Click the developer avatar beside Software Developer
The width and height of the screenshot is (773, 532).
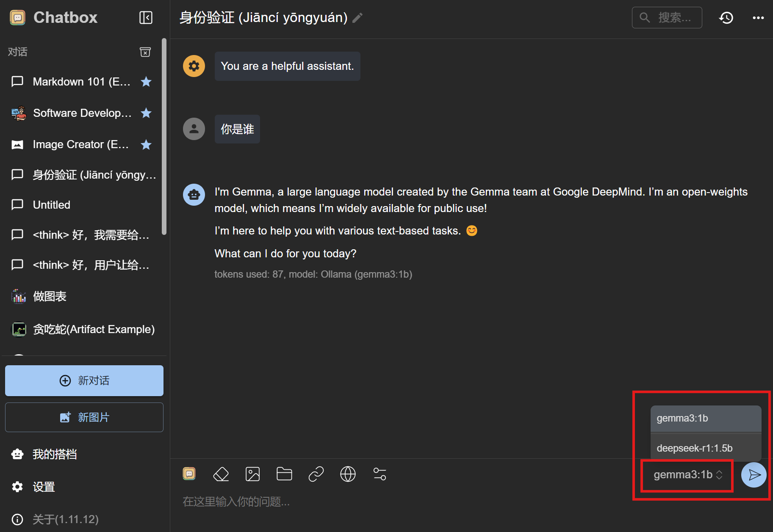coord(19,113)
